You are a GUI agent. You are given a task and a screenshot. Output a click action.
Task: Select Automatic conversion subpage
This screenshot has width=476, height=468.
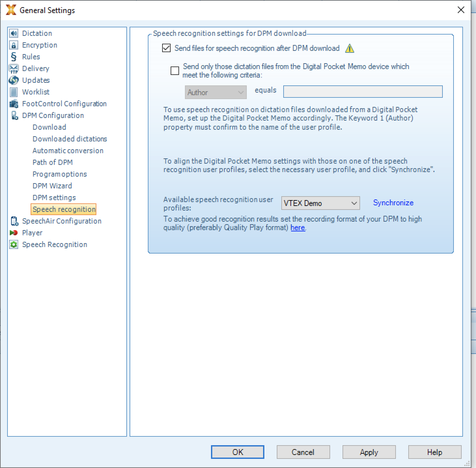coord(68,151)
